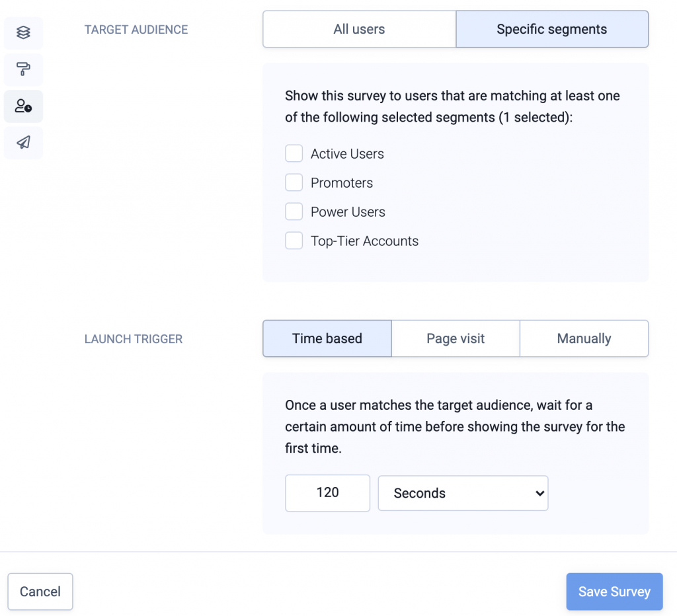Check the Promoters segment
677x616 pixels.
coord(294,182)
